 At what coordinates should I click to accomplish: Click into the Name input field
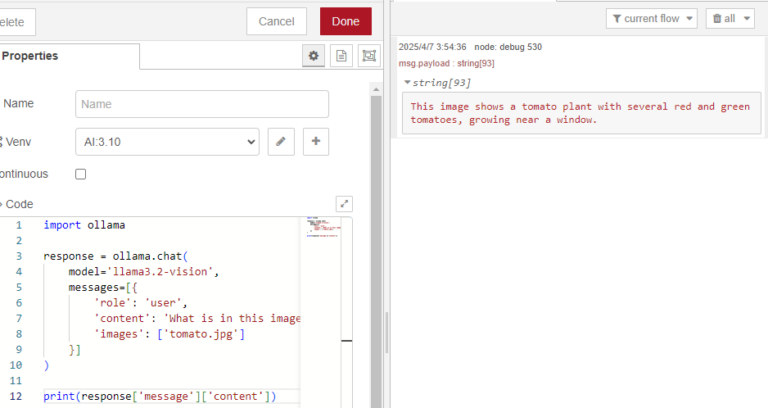pyautogui.click(x=202, y=104)
